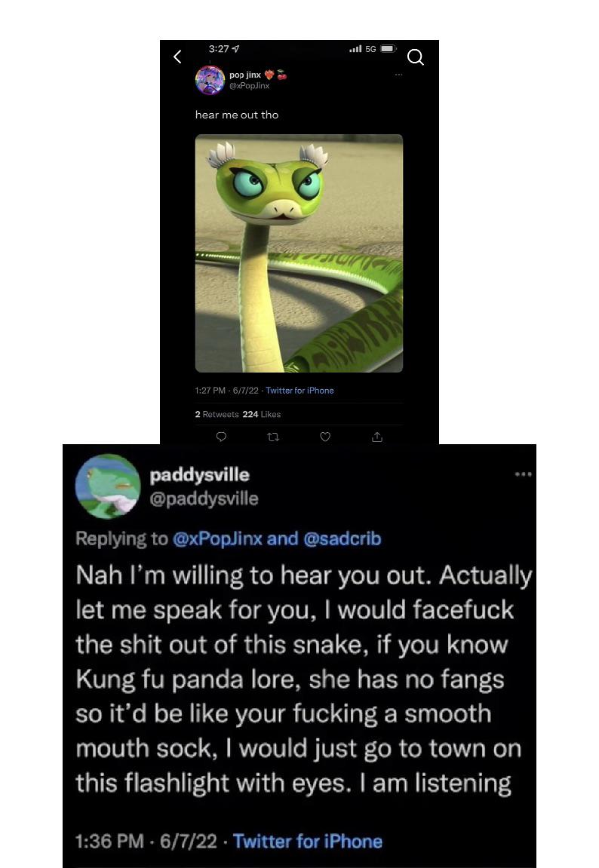This screenshot has width=599, height=868.
Task: Click the @xPopJinx handle under pop jinx
Action: [x=250, y=86]
